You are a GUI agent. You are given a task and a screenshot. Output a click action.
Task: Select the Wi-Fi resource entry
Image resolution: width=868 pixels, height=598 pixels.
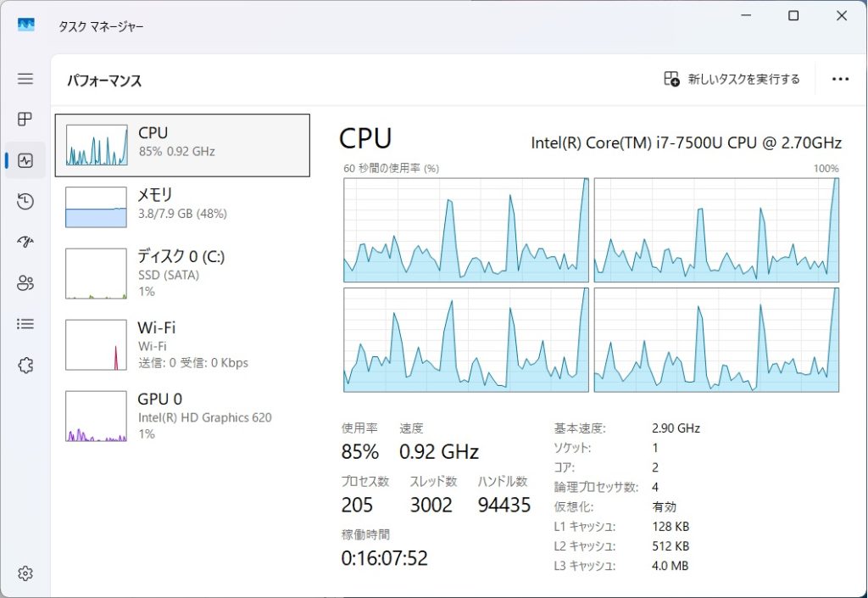click(x=182, y=344)
